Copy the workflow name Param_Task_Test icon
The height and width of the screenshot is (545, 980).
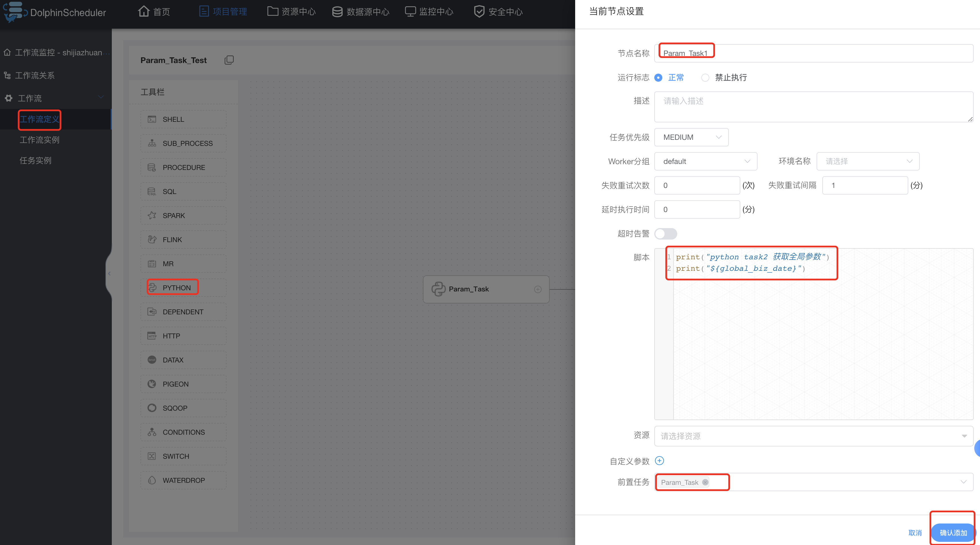click(229, 60)
